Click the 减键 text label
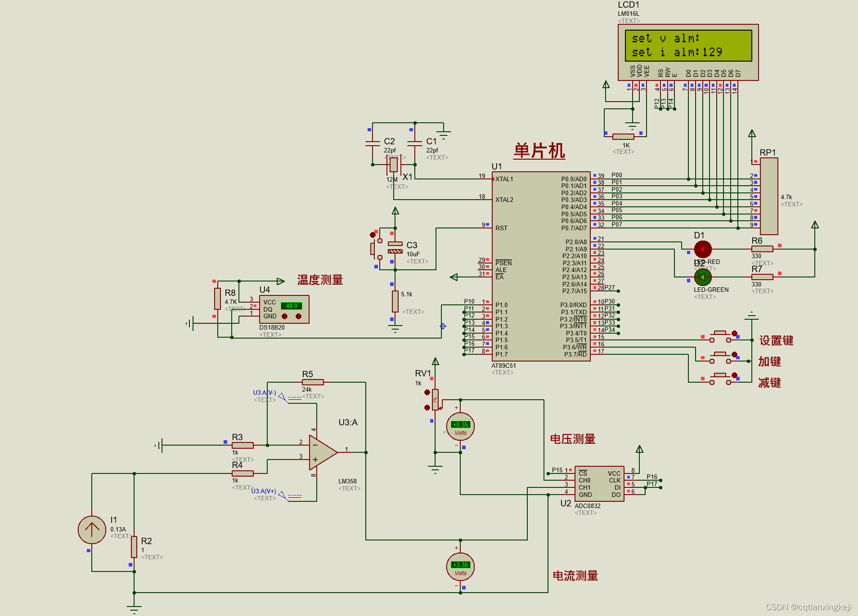The image size is (858, 616). (x=769, y=383)
